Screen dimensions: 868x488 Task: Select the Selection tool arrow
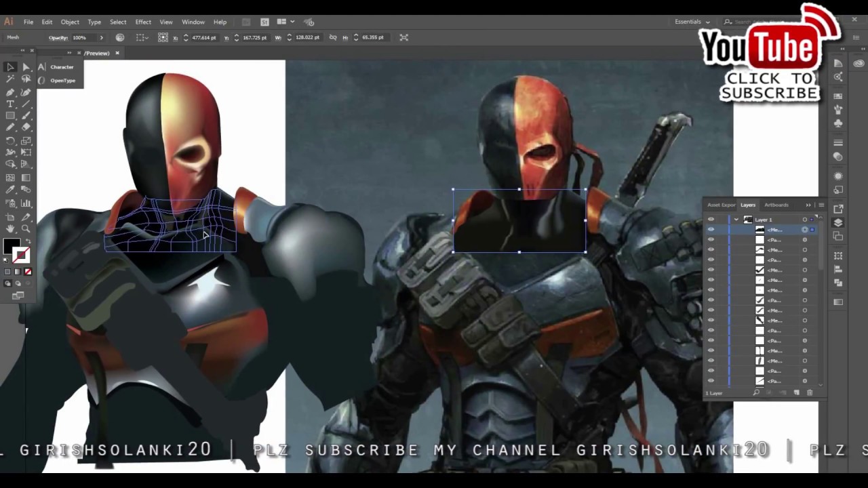click(10, 67)
